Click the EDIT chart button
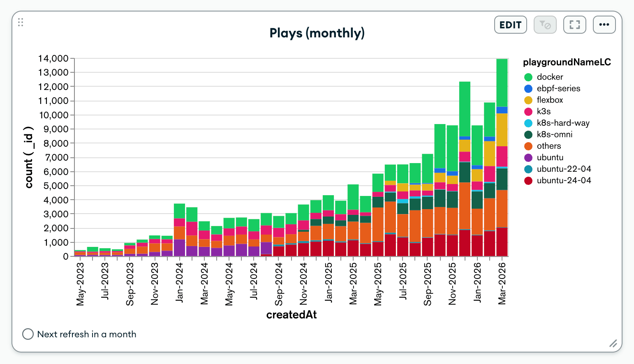Screen dimensions: 634x364 pyautogui.click(x=510, y=25)
